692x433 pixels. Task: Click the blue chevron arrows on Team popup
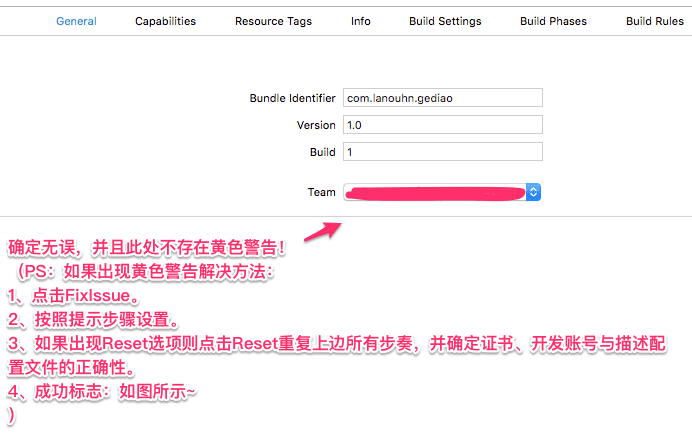534,192
